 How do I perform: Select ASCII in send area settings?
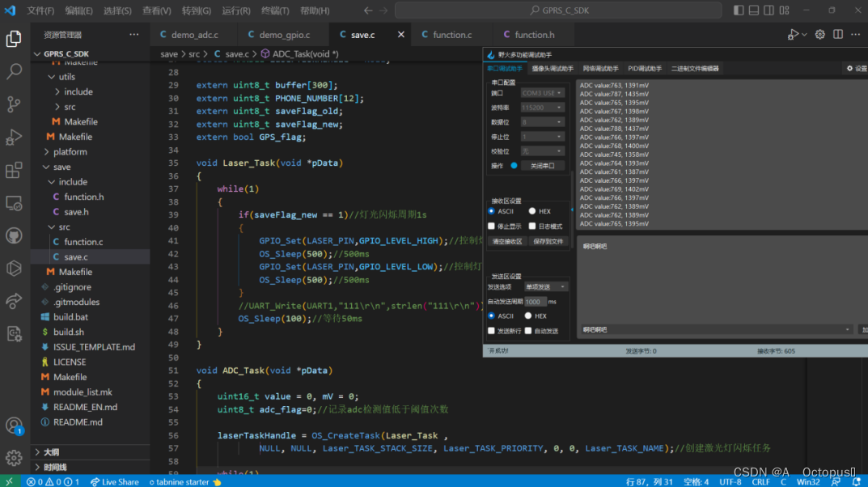pyautogui.click(x=492, y=316)
